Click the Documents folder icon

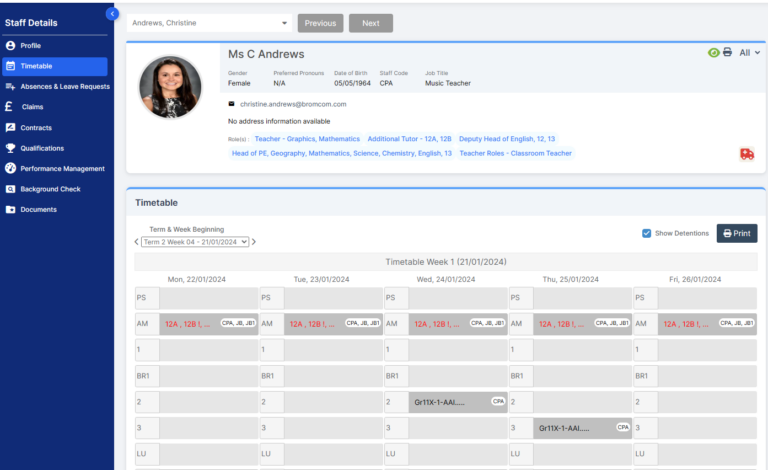point(10,210)
